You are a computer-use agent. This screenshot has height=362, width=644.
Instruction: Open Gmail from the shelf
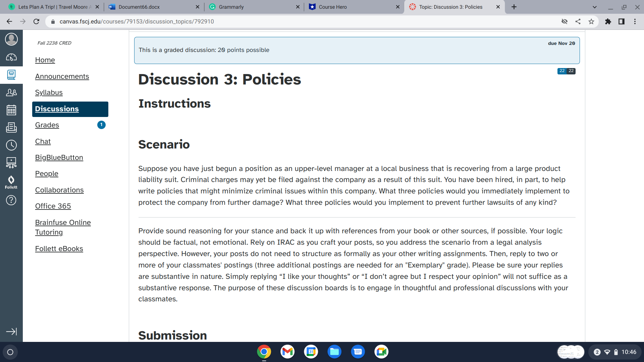[x=287, y=352]
